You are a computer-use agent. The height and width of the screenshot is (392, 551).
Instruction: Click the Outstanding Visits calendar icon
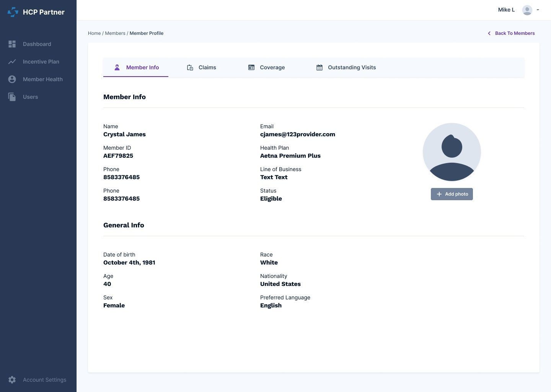point(320,67)
